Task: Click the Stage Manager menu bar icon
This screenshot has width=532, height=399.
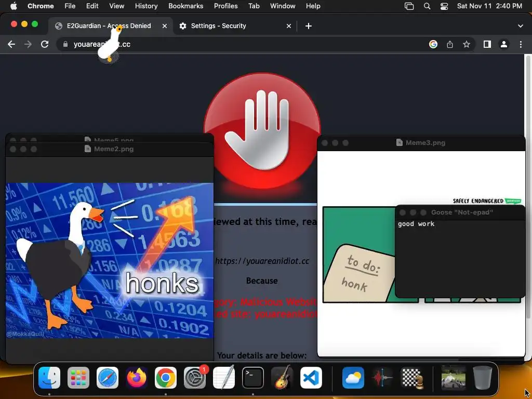Action: click(409, 6)
